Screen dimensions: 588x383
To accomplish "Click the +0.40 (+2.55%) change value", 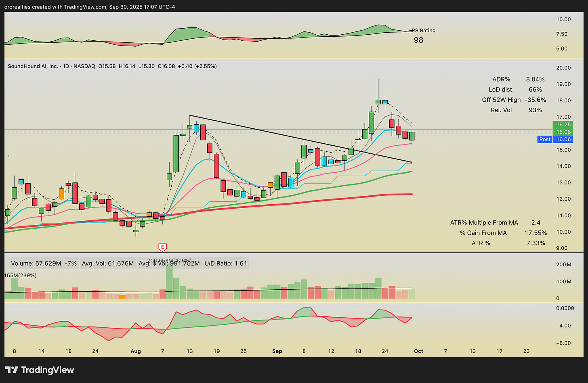I will tap(198, 66).
